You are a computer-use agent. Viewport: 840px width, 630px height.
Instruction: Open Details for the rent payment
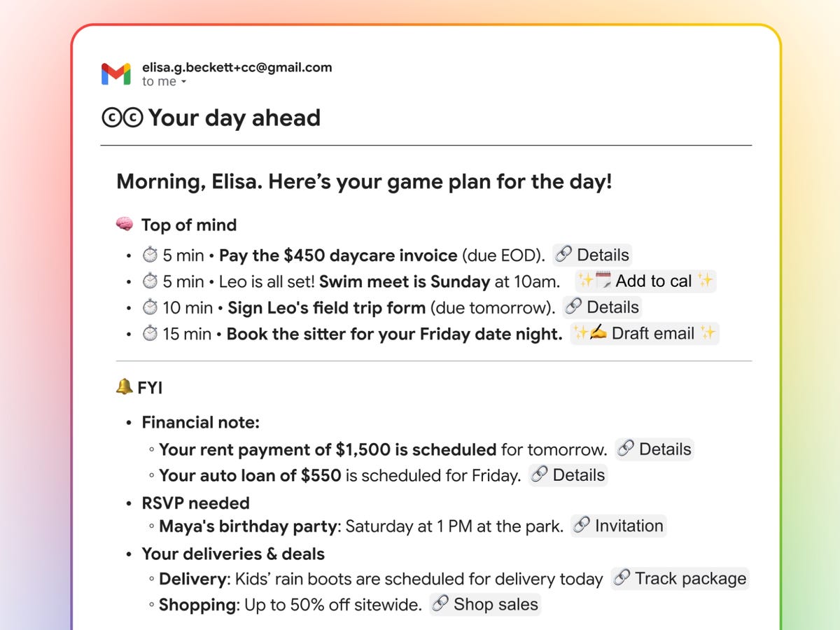click(x=654, y=449)
